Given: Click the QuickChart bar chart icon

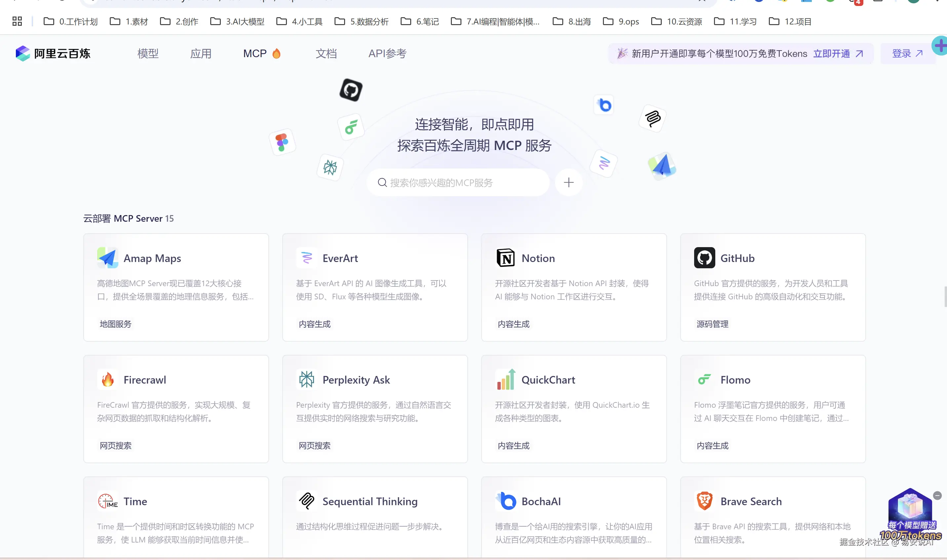Looking at the screenshot, I should (x=505, y=380).
